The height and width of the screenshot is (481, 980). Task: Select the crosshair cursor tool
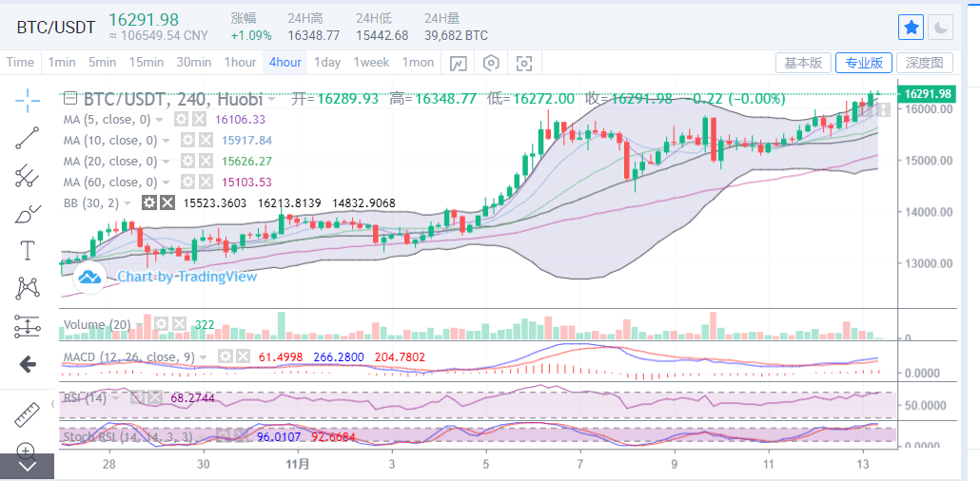(x=27, y=99)
